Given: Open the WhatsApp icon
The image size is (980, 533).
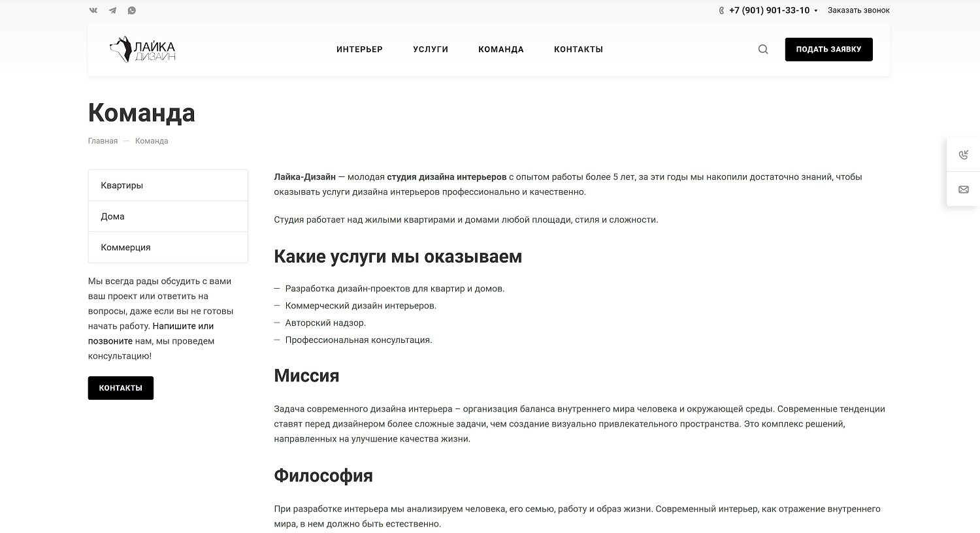Looking at the screenshot, I should point(131,10).
